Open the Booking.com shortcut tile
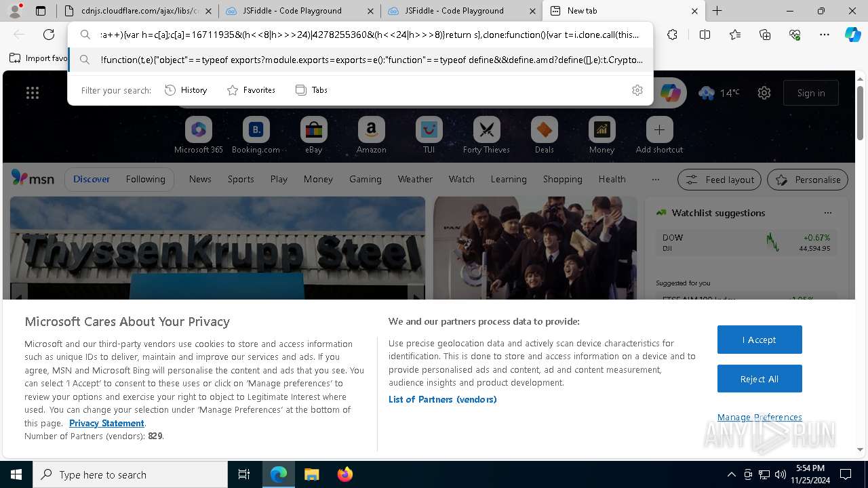Viewport: 868px width, 488px height. (x=256, y=136)
